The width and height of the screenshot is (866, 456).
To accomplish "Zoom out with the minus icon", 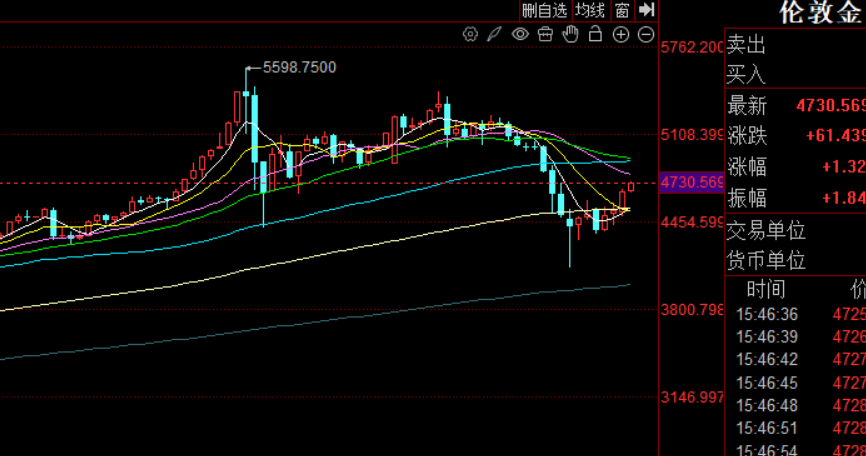I will click(x=646, y=35).
